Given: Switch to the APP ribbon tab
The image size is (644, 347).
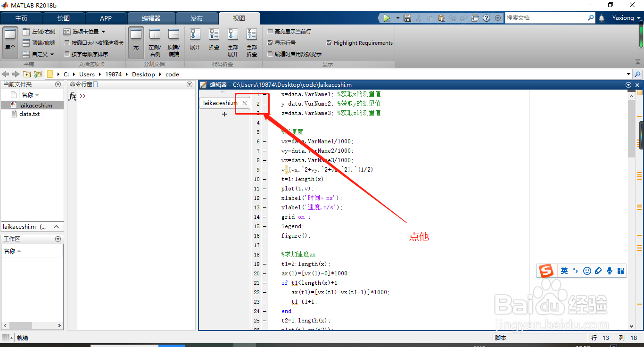Looking at the screenshot, I should coord(106,18).
